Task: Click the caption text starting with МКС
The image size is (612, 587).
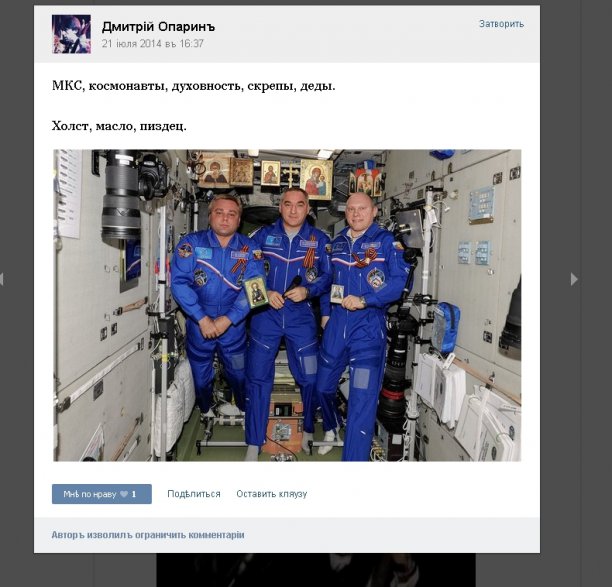Action: coord(193,86)
